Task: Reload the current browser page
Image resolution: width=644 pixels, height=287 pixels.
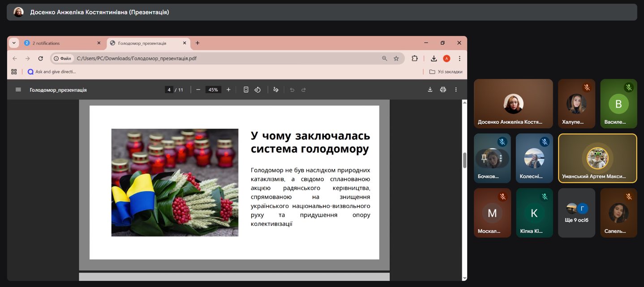Action: tap(41, 58)
